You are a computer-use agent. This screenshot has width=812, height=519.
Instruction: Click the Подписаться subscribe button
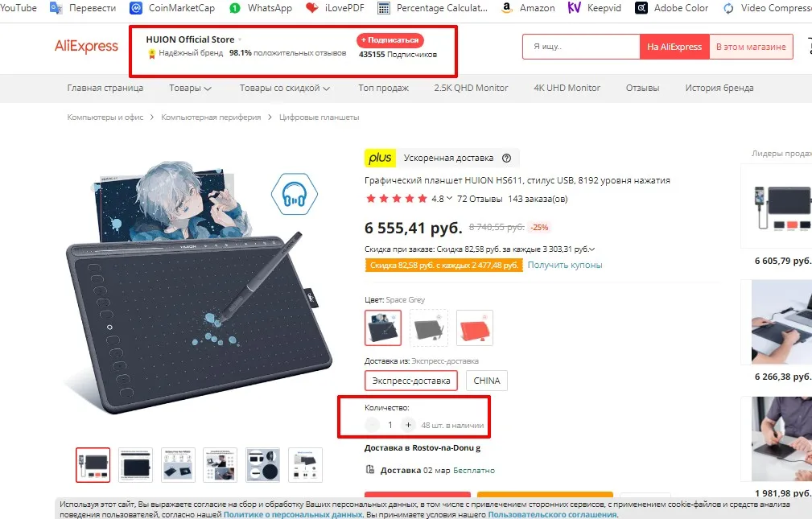click(x=390, y=40)
